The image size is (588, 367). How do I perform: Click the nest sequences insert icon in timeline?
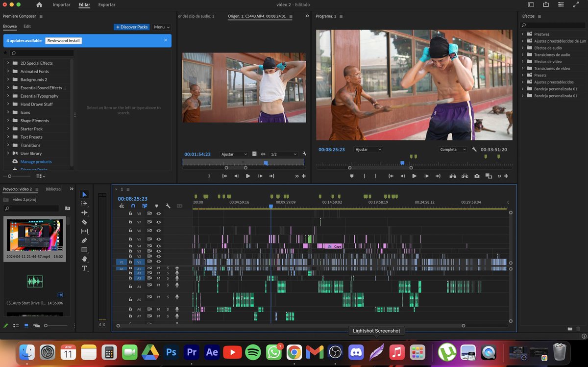tap(122, 206)
